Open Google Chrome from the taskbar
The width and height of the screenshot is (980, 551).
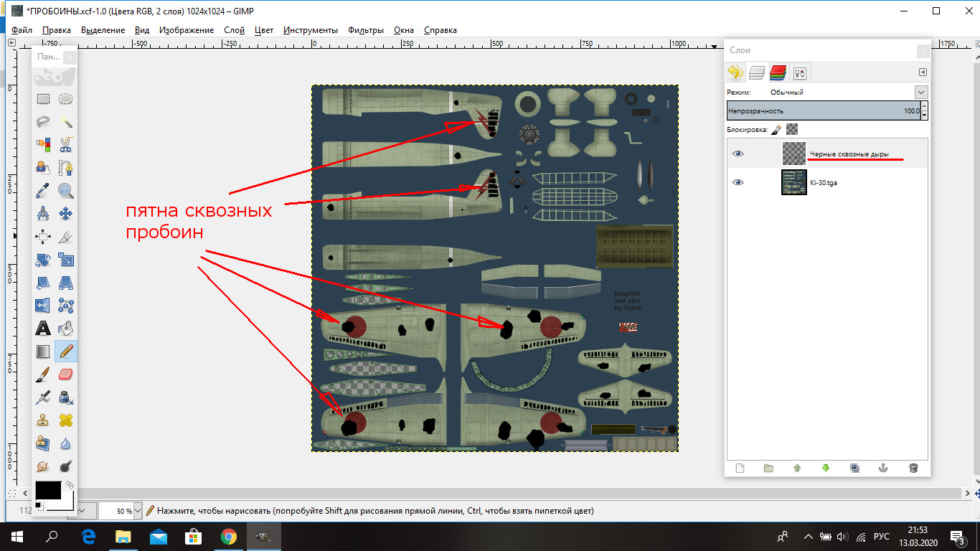(x=229, y=536)
